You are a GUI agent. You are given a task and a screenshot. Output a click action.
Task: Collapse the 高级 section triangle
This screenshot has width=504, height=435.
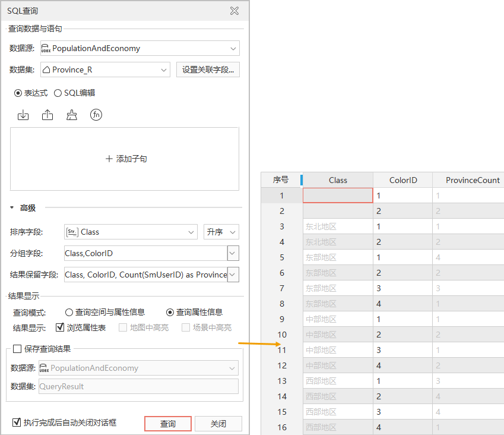click(12, 208)
